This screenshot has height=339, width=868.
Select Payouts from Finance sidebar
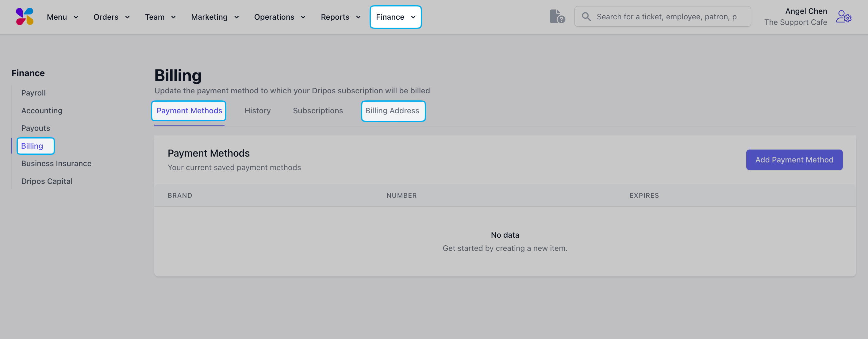coord(35,128)
